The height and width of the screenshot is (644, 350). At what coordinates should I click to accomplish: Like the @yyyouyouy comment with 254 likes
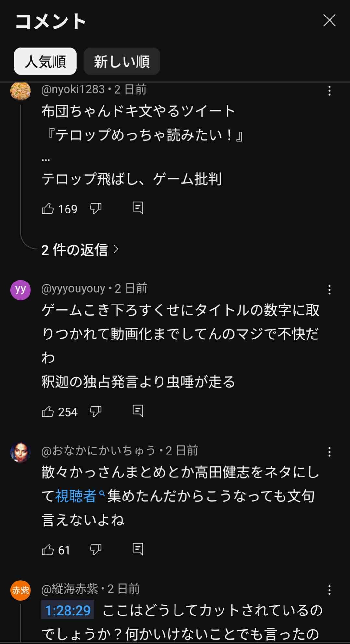click(48, 411)
